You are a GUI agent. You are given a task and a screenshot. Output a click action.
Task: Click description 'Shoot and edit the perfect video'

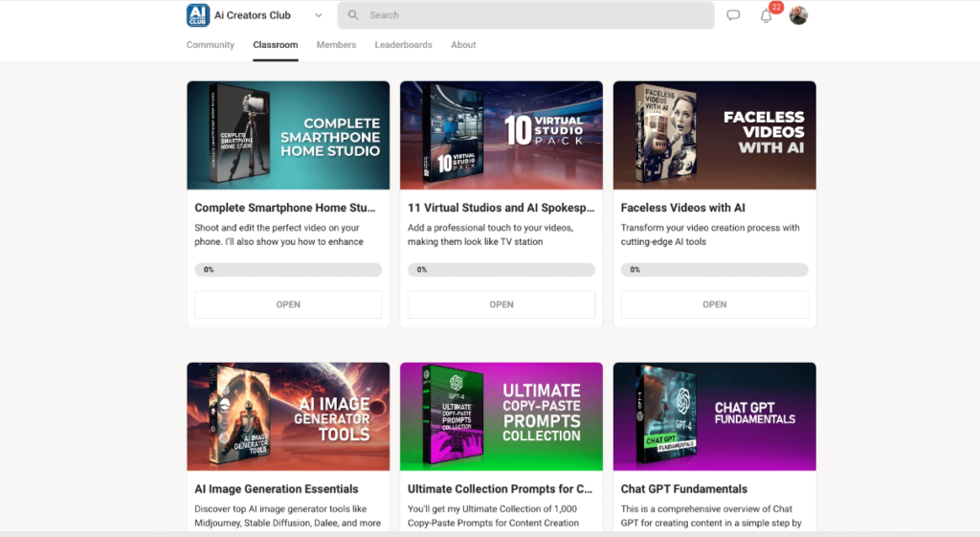pos(278,235)
